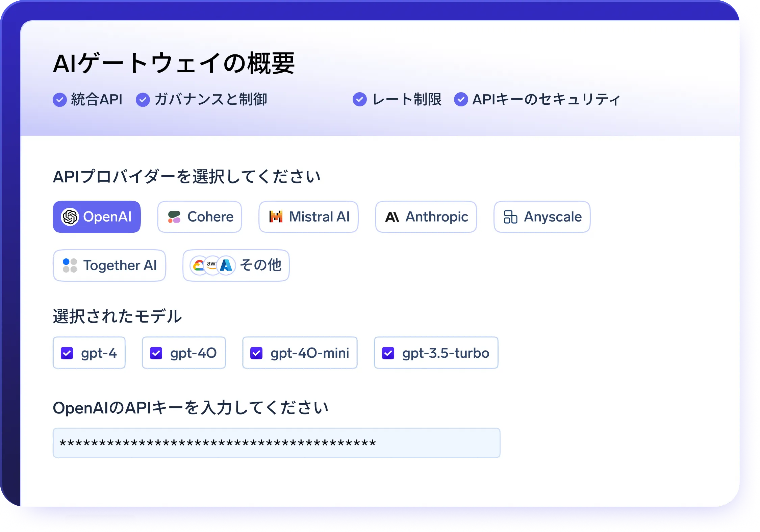This screenshot has width=760, height=532.
Task: Click the OpenAI logo icon
Action: tap(70, 217)
